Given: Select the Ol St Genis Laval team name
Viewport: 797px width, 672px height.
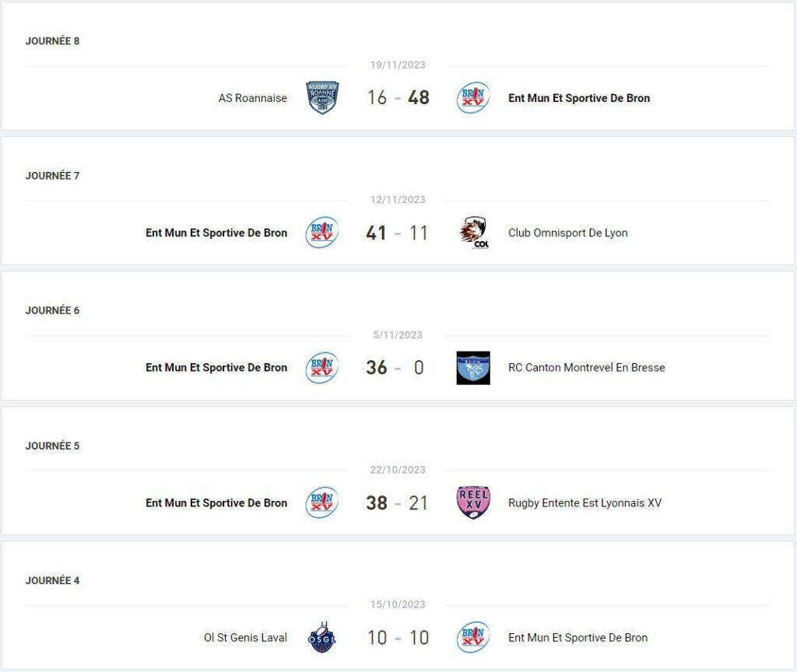Looking at the screenshot, I should 245,638.
